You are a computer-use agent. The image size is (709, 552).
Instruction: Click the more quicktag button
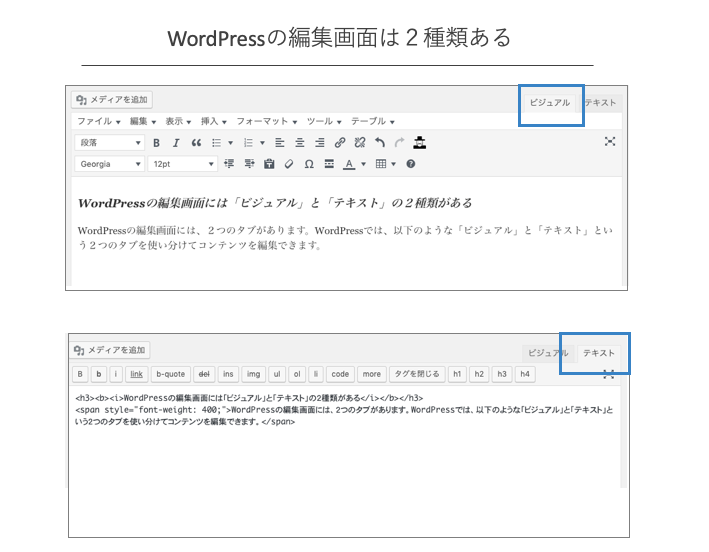pyautogui.click(x=372, y=374)
